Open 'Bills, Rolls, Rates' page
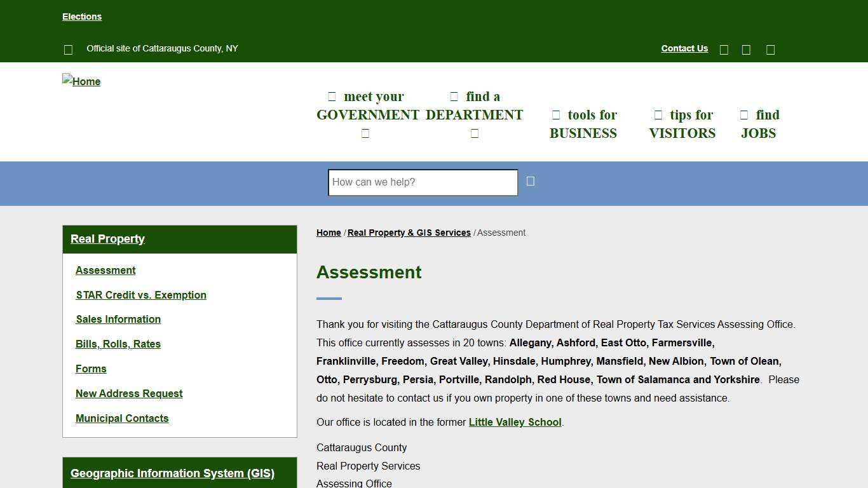 coord(118,344)
